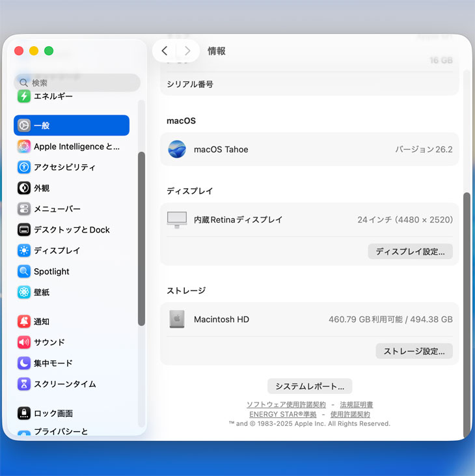Open メニューバー settings pane

click(x=57, y=209)
